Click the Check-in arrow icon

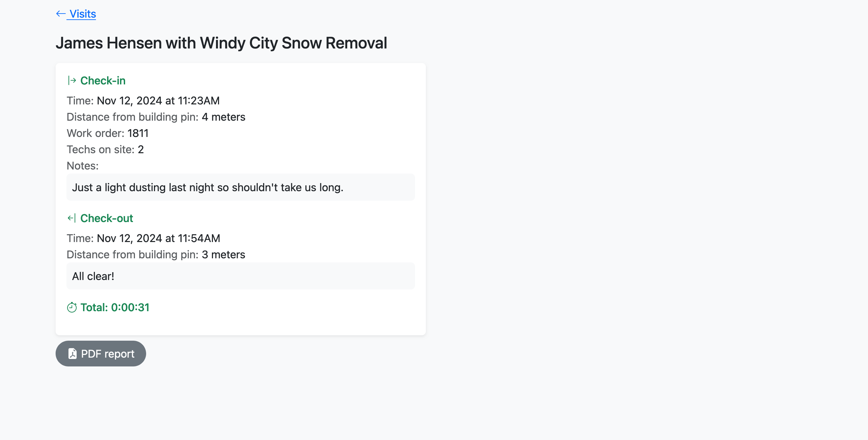[72, 81]
